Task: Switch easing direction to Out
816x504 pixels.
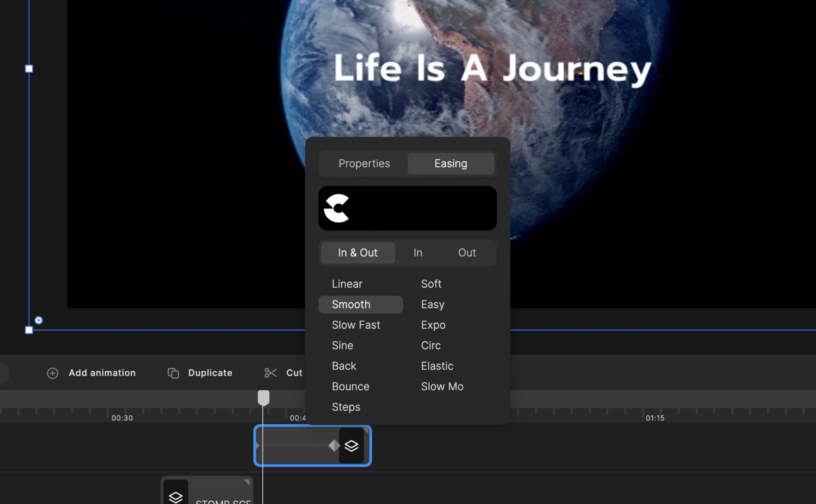Action: pos(467,253)
